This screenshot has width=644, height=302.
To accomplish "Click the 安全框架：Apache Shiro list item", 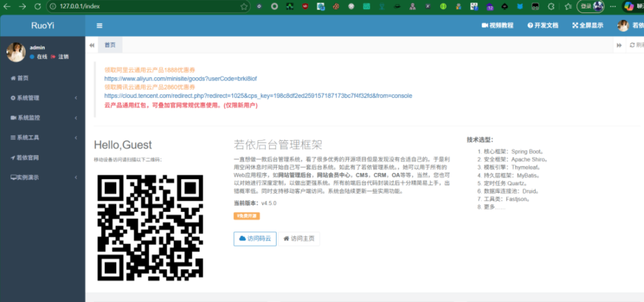I will [x=515, y=159].
